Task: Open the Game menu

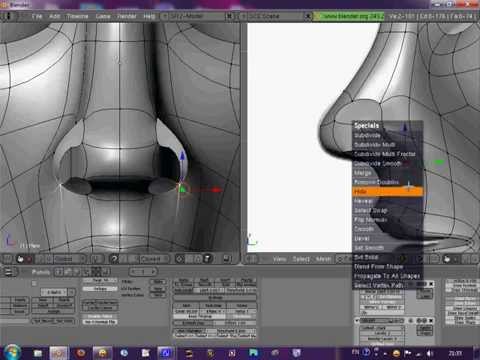Action: pos(103,16)
